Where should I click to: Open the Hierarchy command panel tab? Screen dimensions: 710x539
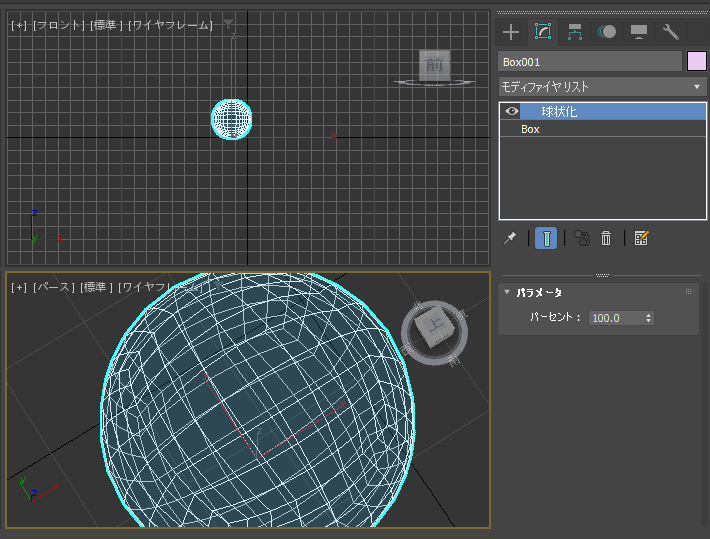click(575, 32)
